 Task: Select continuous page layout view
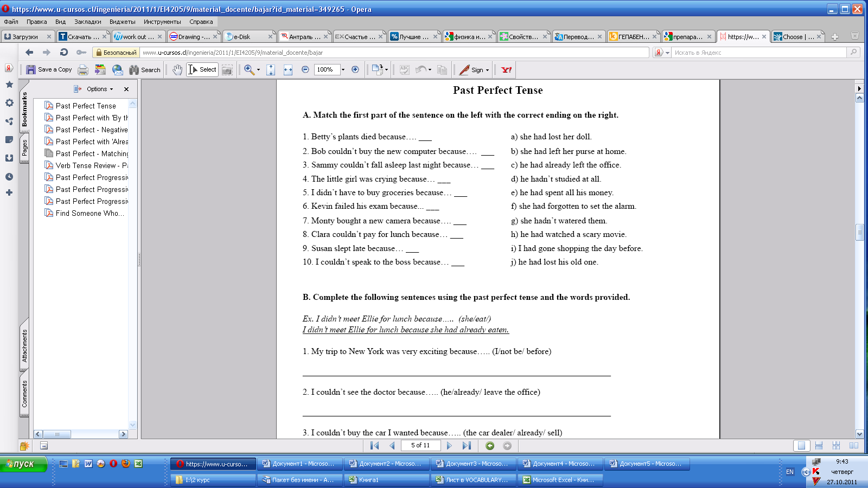pos(819,446)
